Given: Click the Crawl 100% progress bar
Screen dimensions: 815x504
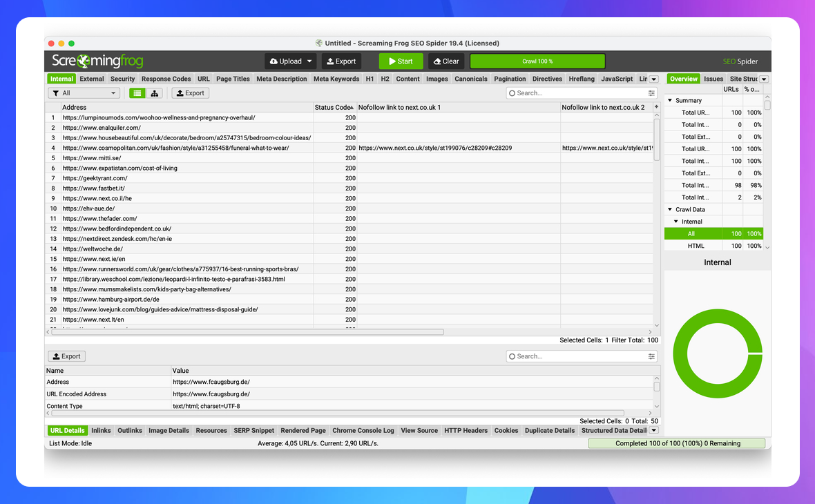Looking at the screenshot, I should (537, 61).
